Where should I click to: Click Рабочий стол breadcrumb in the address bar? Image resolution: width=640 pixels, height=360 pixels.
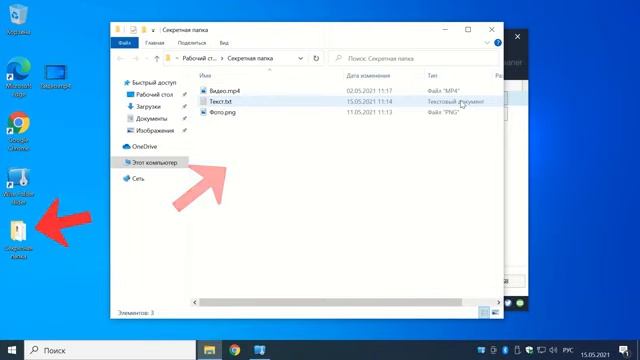[x=199, y=58]
